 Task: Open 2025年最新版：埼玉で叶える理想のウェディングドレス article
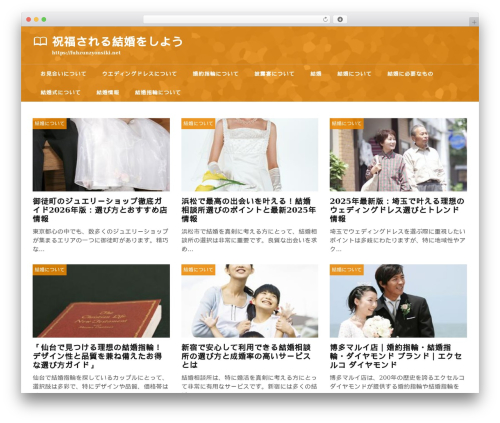coord(397,210)
